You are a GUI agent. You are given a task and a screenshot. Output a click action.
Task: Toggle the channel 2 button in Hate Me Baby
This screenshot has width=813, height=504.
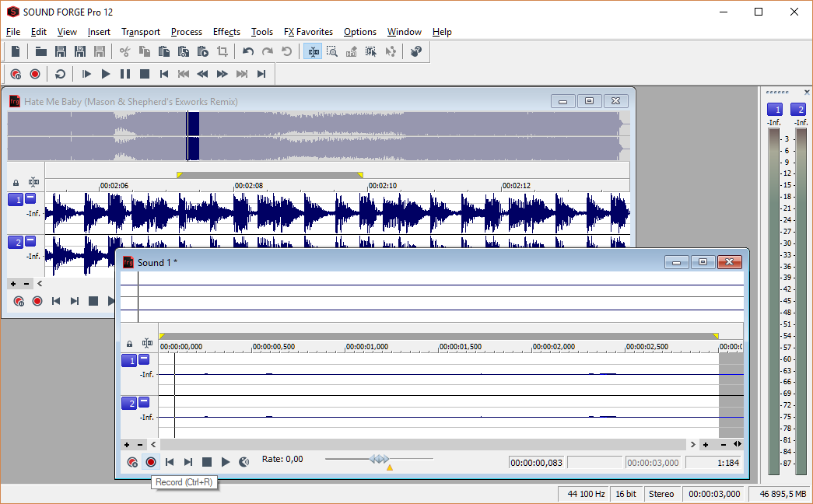(15, 243)
